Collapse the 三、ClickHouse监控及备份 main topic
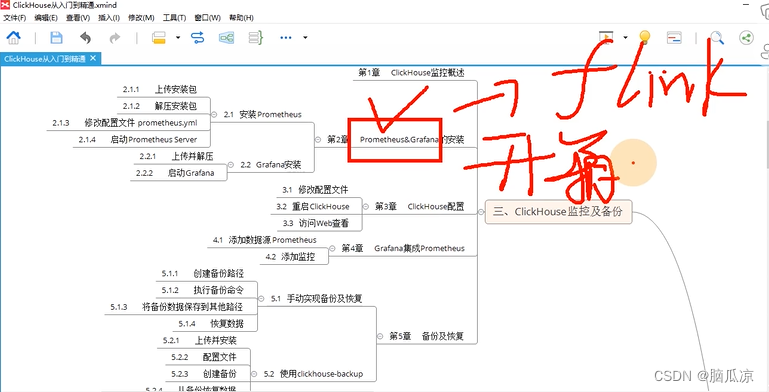Screen dimensions: 769x392 481,212
